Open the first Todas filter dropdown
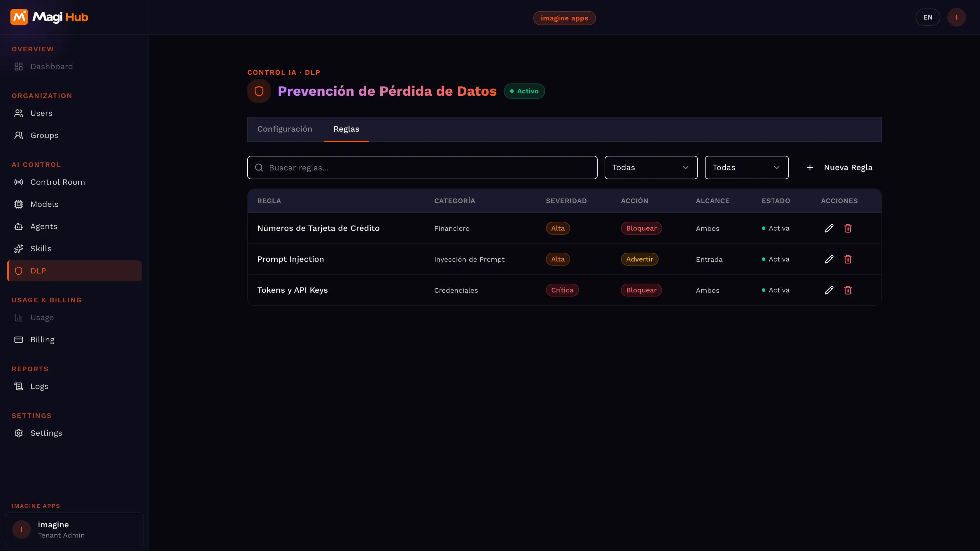The height and width of the screenshot is (551, 980). (651, 168)
